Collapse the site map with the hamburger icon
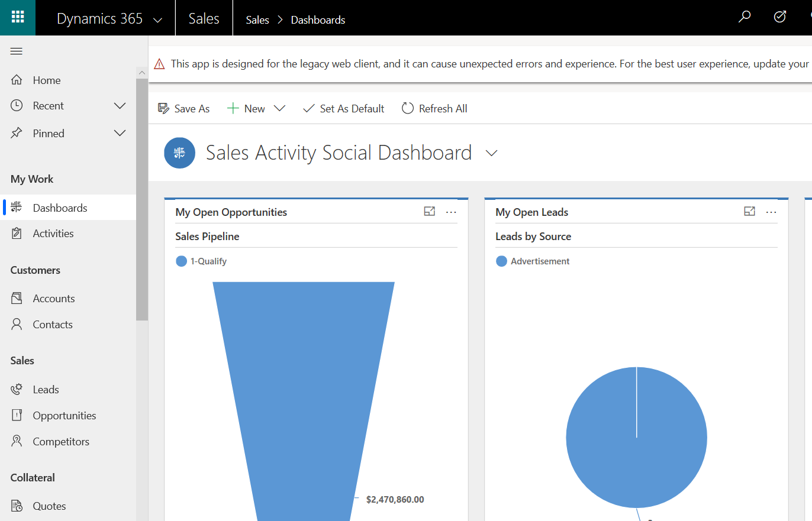The width and height of the screenshot is (812, 521). pos(16,51)
